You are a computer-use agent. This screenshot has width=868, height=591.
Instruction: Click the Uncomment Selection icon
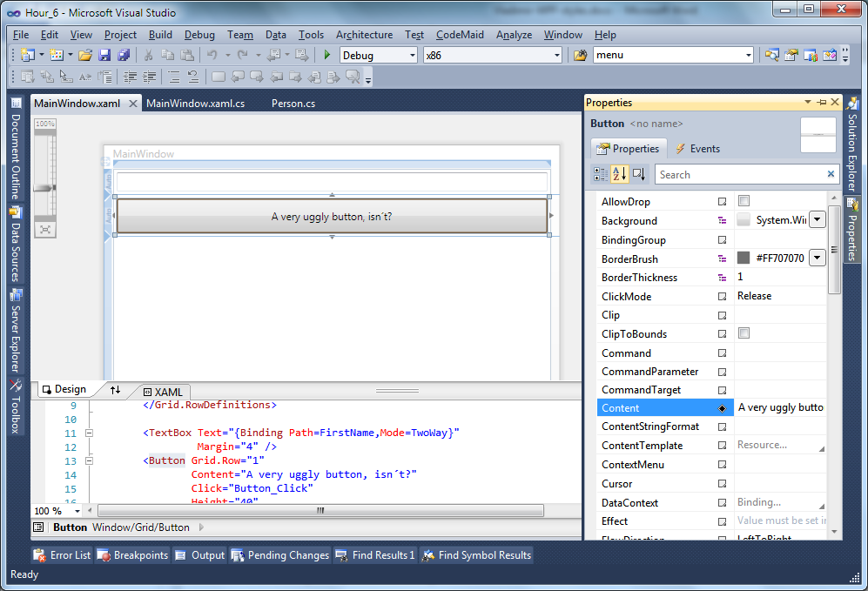[x=192, y=77]
